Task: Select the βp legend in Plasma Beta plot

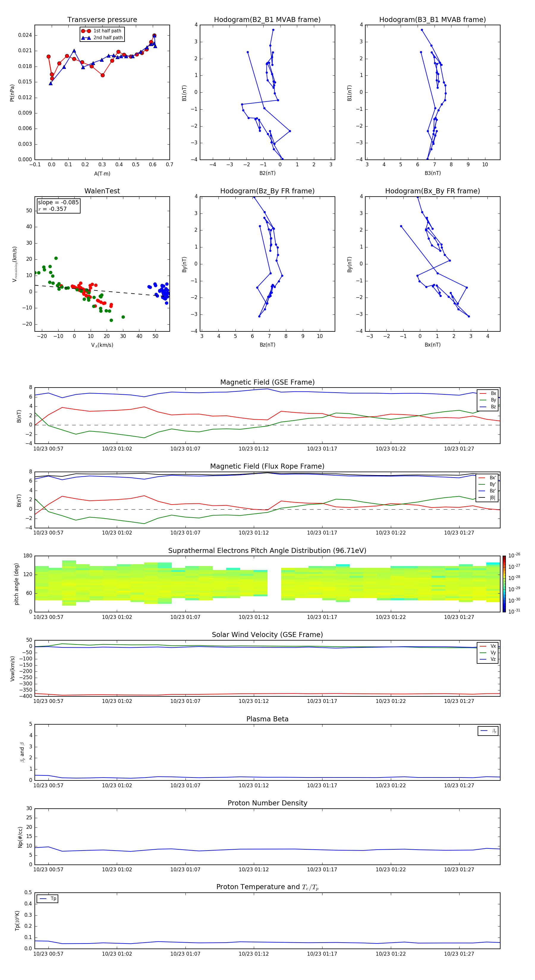Action: coord(488,731)
